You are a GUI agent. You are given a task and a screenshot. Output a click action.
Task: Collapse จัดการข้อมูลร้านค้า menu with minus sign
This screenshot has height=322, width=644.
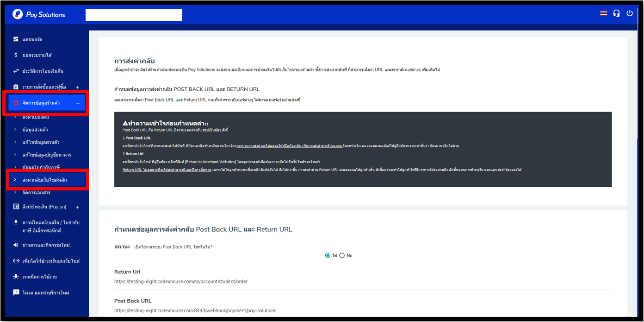pos(77,103)
